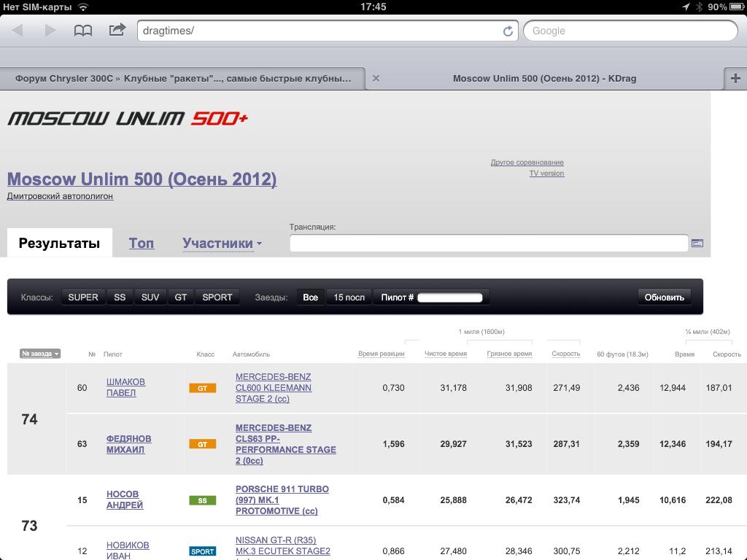Show the 15 посл runs

click(349, 297)
